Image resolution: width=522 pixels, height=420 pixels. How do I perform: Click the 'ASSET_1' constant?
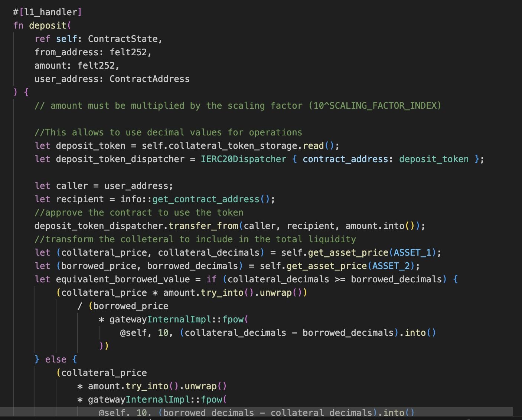[412, 253]
